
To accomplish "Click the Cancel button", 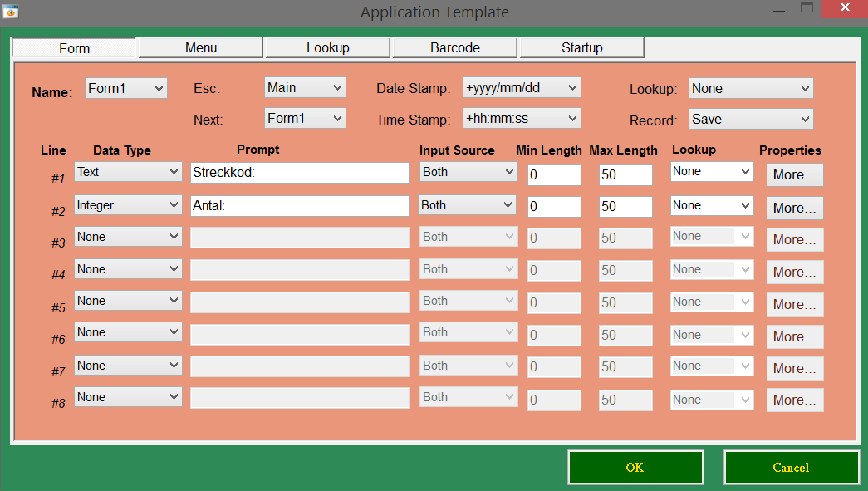I will [x=791, y=467].
